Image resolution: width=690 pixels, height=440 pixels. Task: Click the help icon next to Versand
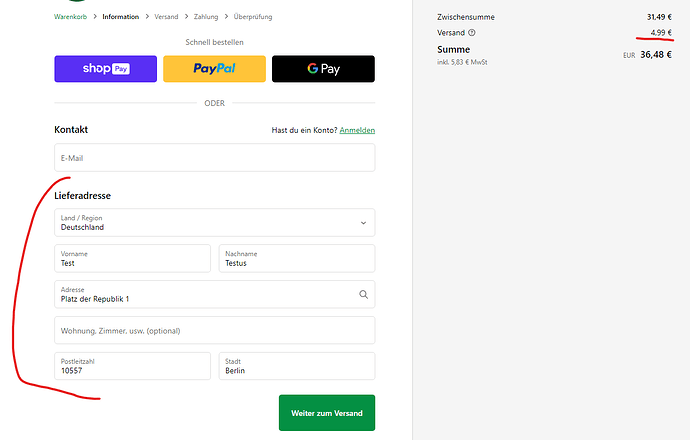(x=472, y=33)
